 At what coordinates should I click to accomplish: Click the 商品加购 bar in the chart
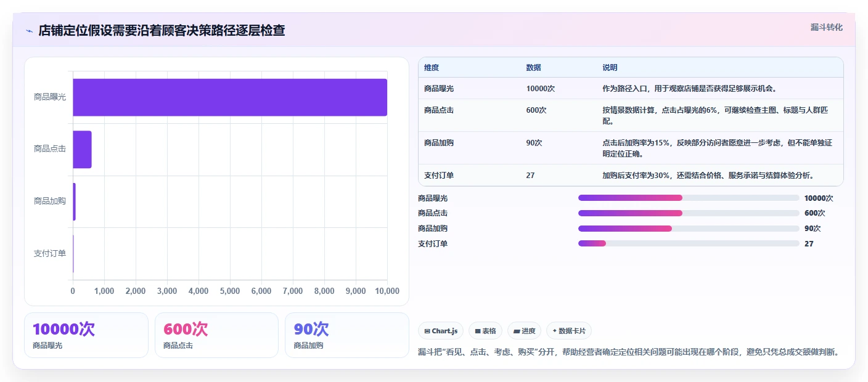(74, 201)
